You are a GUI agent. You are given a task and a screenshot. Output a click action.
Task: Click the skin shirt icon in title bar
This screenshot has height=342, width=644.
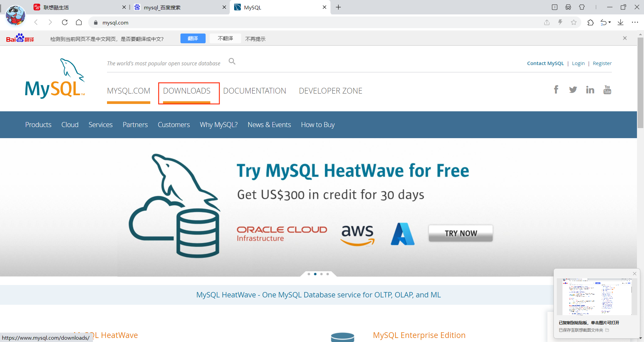[582, 7]
